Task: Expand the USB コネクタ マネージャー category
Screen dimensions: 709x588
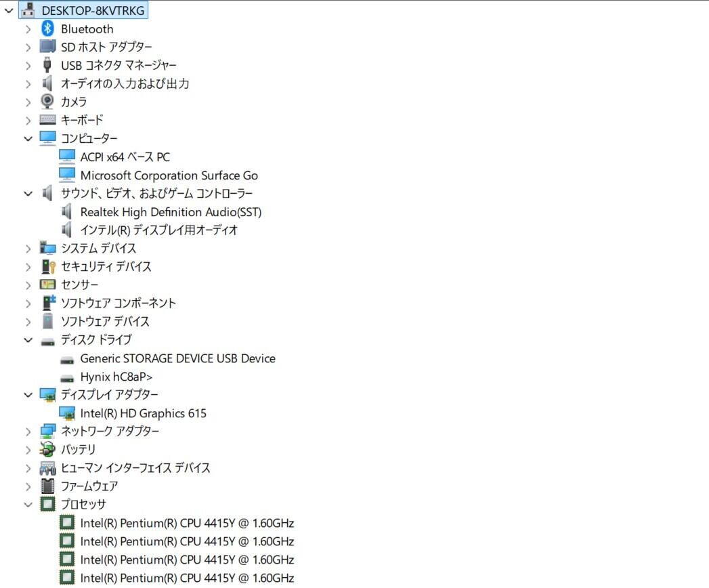Action: [x=28, y=66]
